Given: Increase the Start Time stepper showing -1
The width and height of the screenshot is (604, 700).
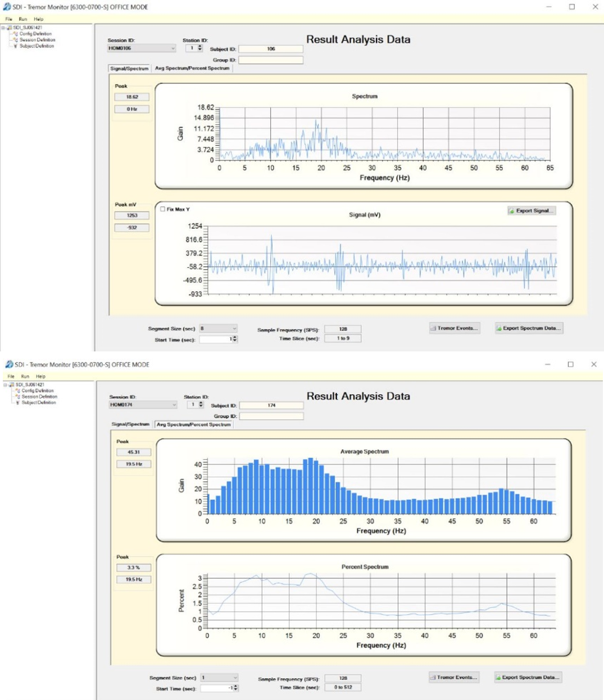Looking at the screenshot, I should tap(235, 686).
